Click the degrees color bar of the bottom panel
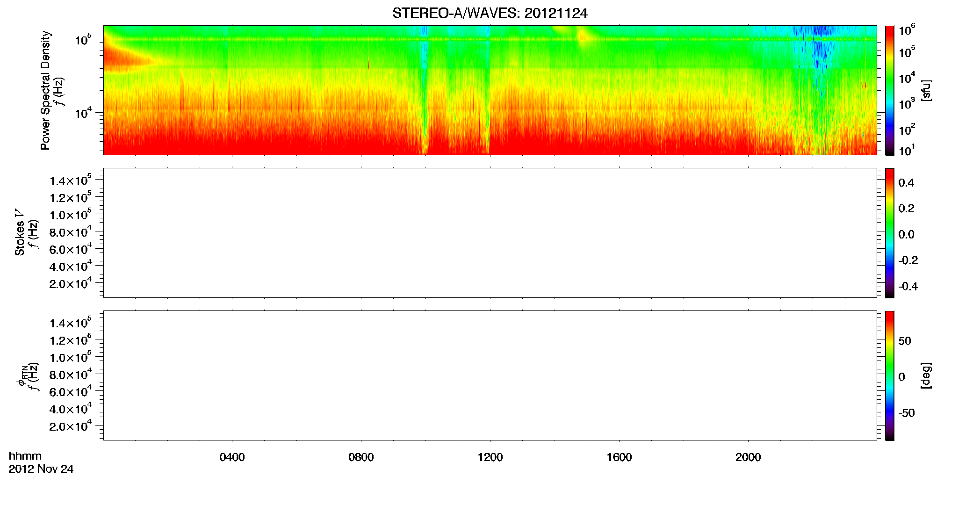 coord(890,375)
